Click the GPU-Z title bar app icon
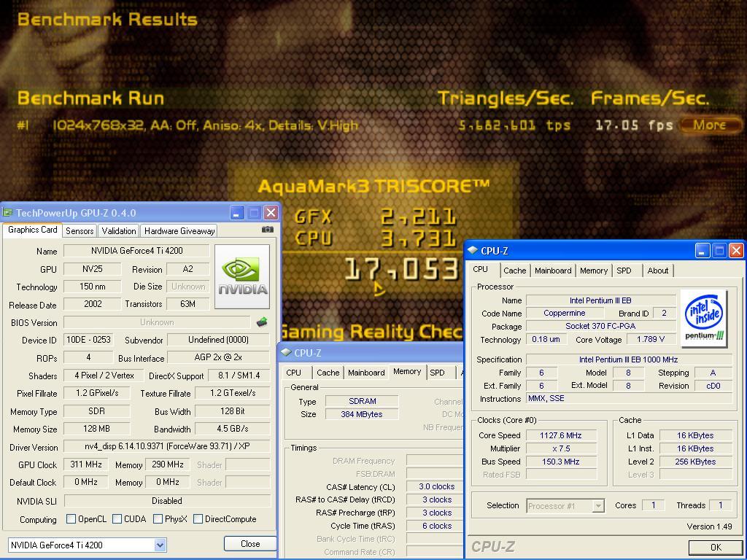This screenshot has width=747, height=560. (7, 212)
